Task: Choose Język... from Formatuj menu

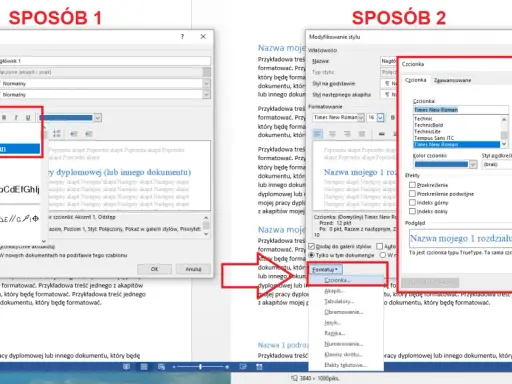Action: coord(346,323)
